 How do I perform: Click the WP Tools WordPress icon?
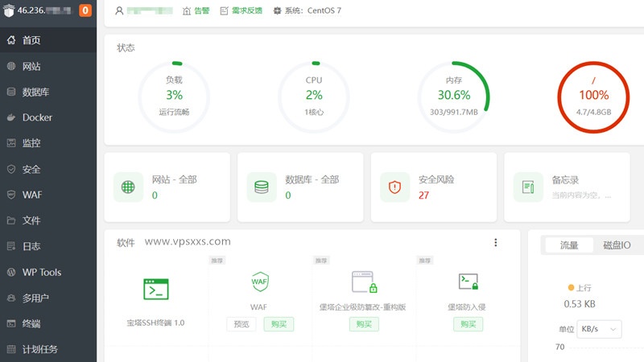[x=11, y=272]
